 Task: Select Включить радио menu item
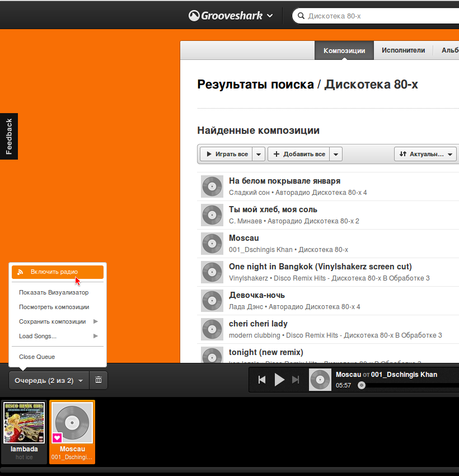point(58,272)
